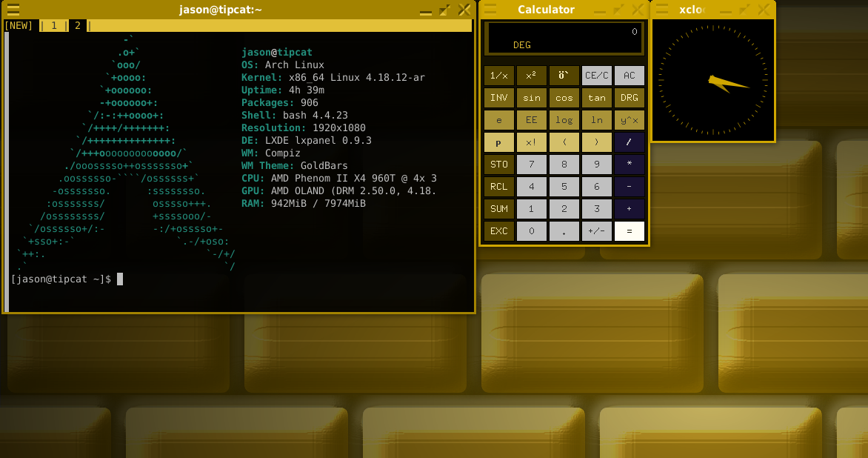This screenshot has width=868, height=458.
Task: Click the calculator 1/x reciprocal key
Action: point(498,76)
